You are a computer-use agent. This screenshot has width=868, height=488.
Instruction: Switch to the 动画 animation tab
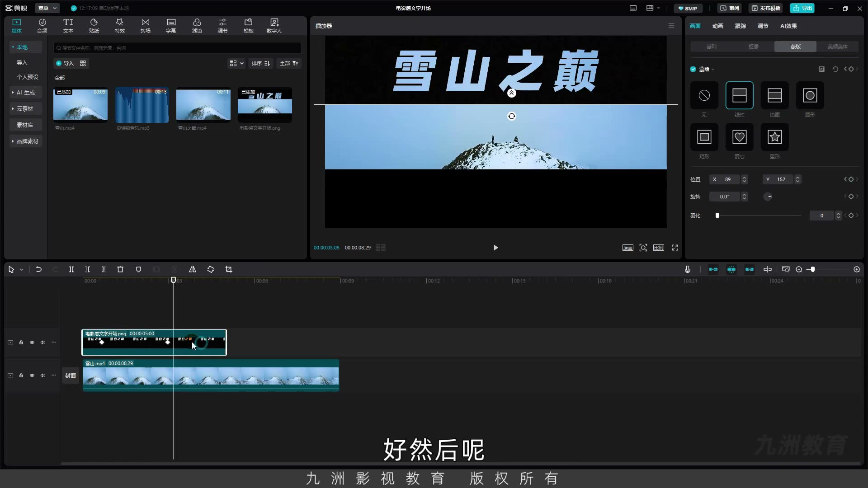coord(718,26)
